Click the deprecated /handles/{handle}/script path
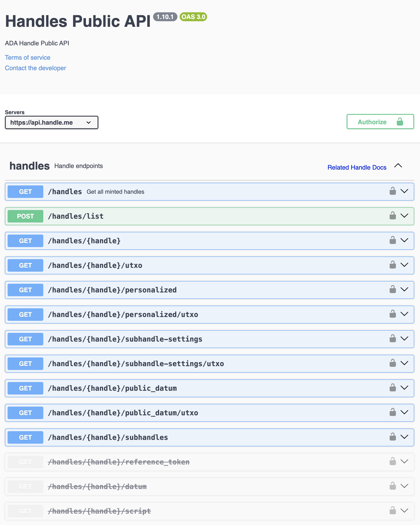 click(100, 511)
